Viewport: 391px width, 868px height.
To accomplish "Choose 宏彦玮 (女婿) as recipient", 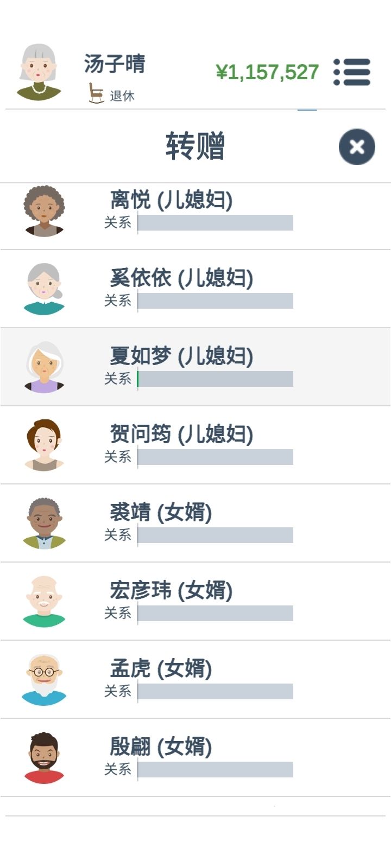I will (x=195, y=601).
